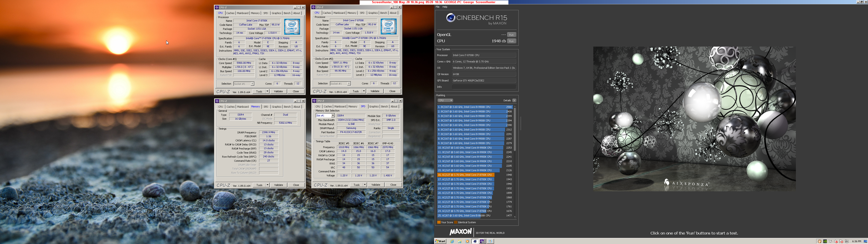Viewport: 868px width, 244px height.
Task: Click the MAXON logo at the bottom
Action: coord(460,232)
